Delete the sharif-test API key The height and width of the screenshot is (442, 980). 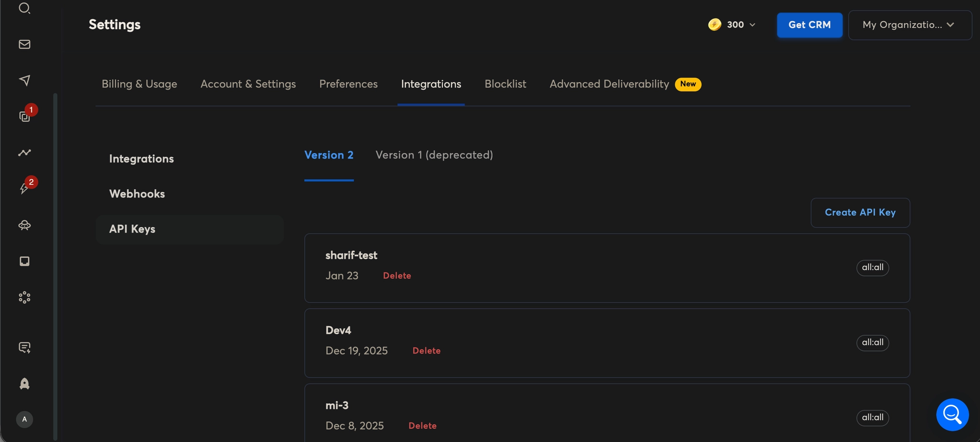396,276
